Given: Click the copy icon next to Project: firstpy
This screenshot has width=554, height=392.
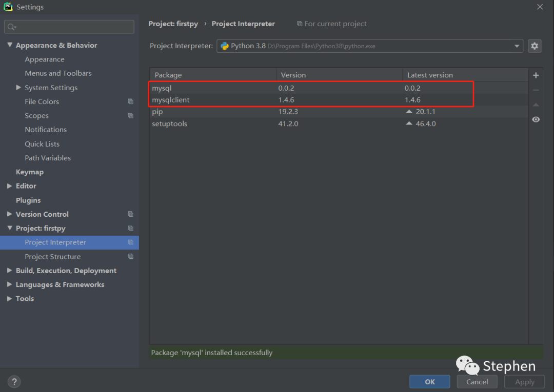Looking at the screenshot, I should coord(130,229).
